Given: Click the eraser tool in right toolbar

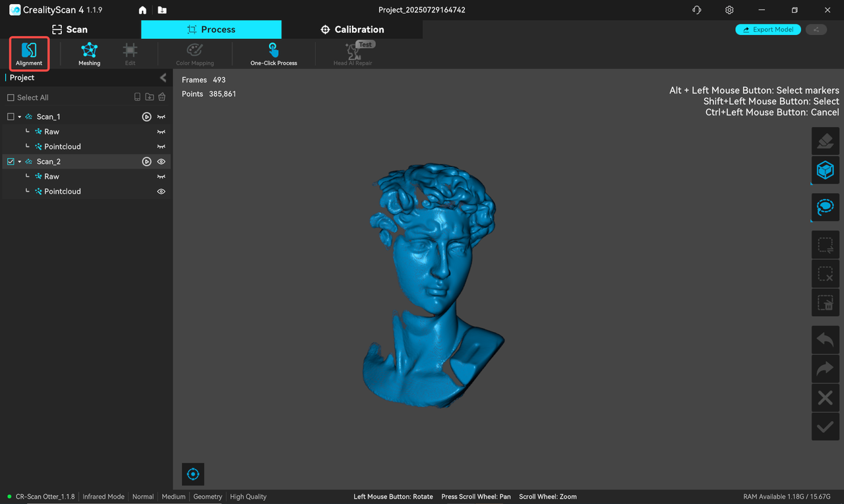Looking at the screenshot, I should 825,141.
